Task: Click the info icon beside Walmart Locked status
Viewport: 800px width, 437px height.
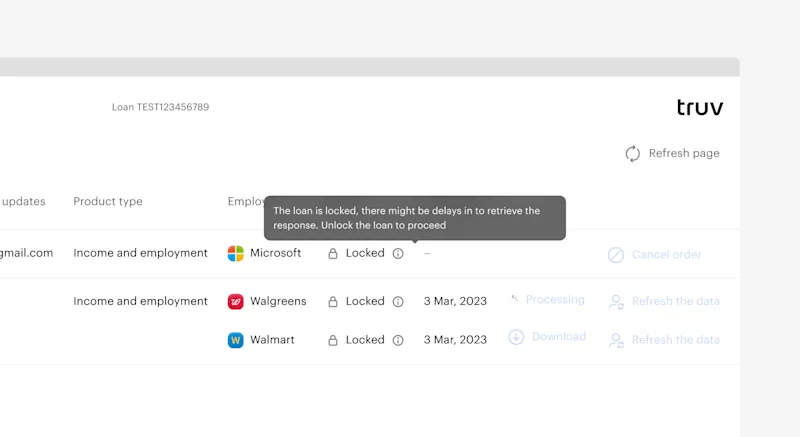Action: 398,340
